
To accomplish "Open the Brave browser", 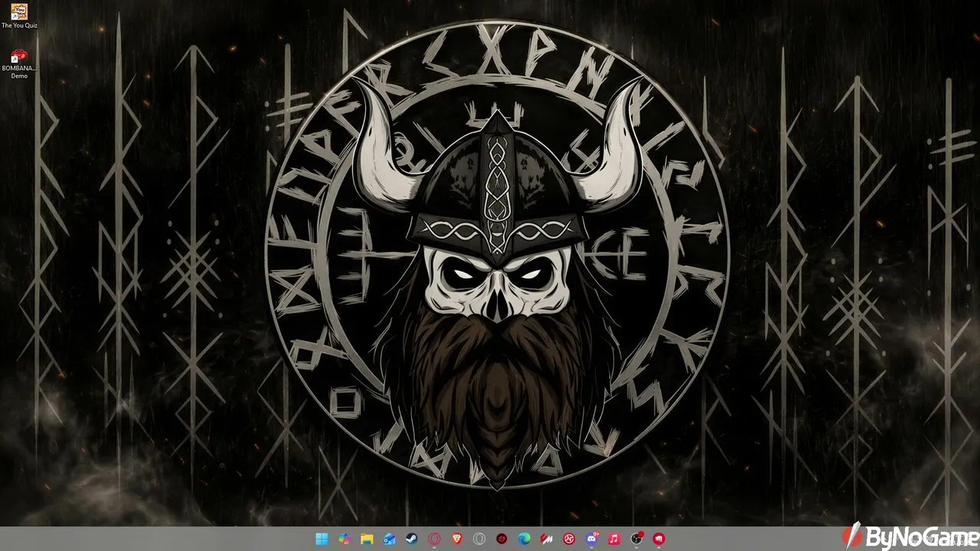I will [x=457, y=539].
